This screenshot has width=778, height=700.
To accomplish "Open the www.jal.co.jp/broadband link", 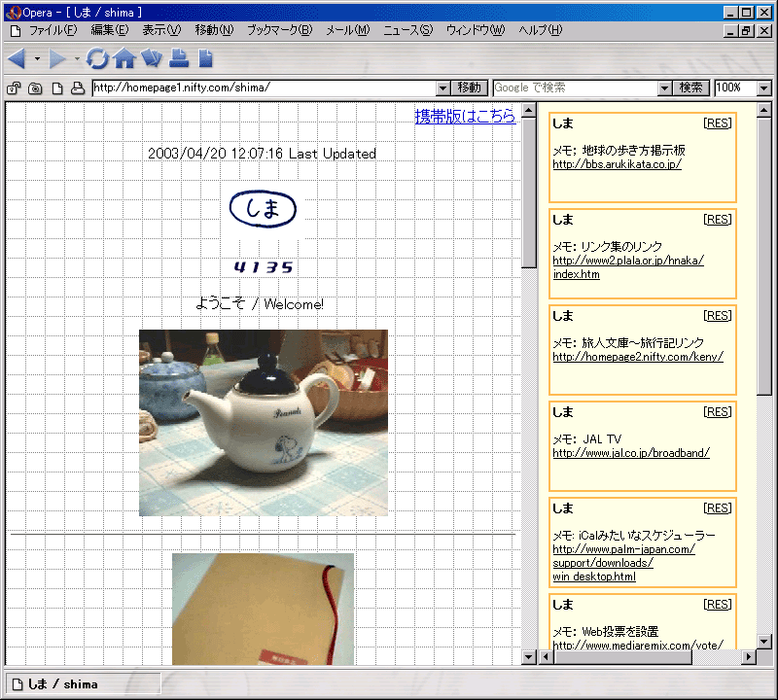I will 631,453.
